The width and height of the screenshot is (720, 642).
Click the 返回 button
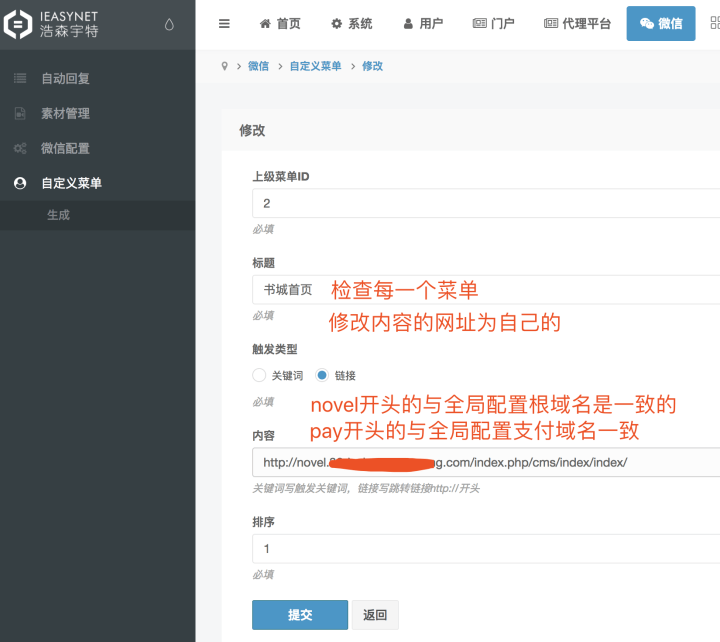click(x=375, y=615)
